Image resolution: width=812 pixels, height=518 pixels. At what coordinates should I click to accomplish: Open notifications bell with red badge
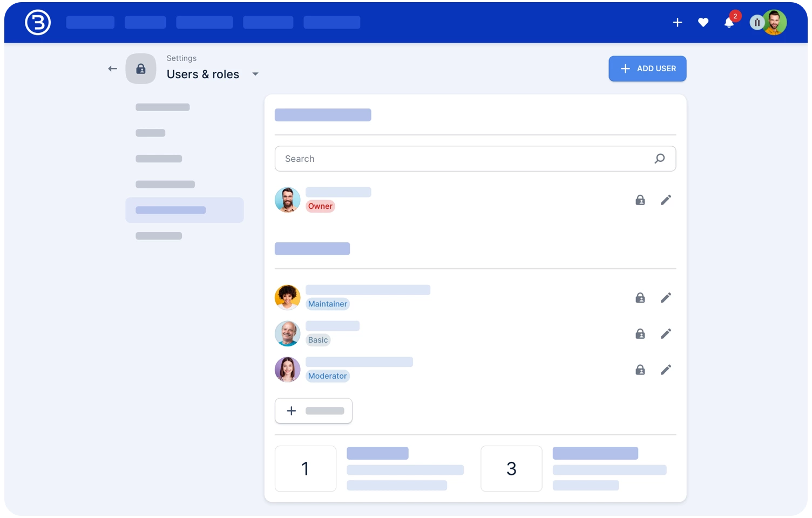click(x=729, y=22)
